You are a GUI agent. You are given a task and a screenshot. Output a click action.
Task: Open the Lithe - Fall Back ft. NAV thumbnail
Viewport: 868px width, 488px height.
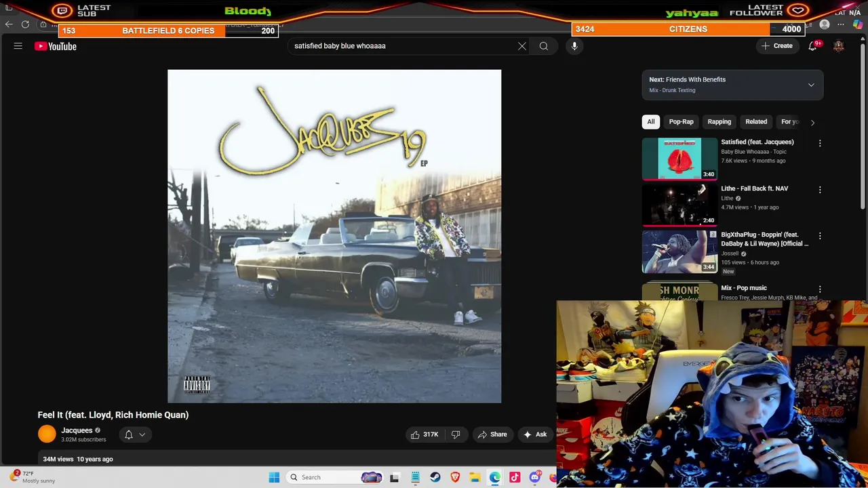tap(679, 205)
